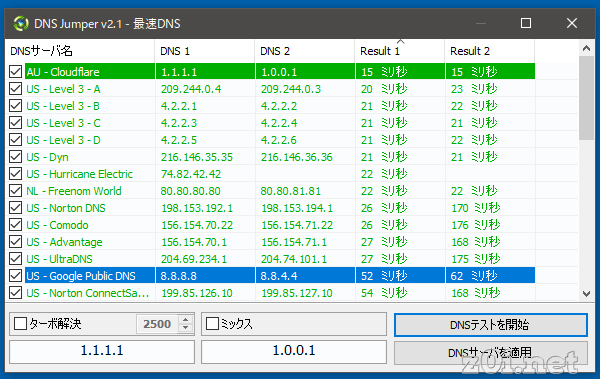Screen dimensions: 600x379
Task: Sort by DNS 1 column header
Action: point(205,51)
